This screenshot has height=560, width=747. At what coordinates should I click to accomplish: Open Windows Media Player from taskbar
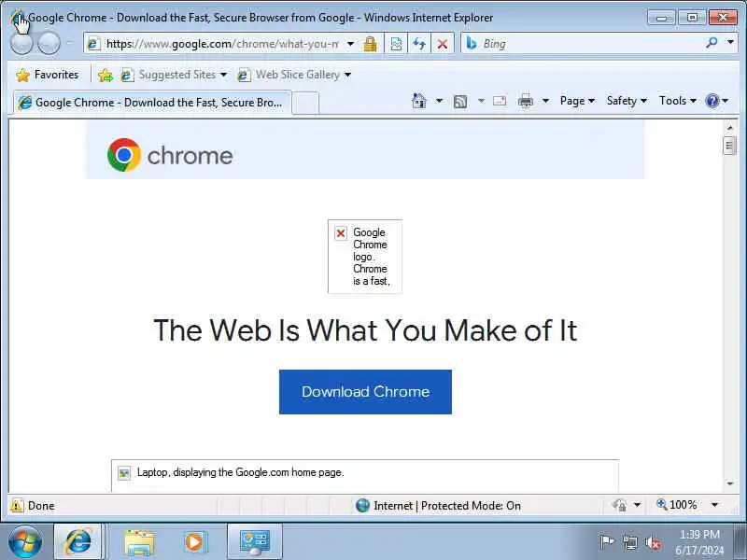point(195,542)
